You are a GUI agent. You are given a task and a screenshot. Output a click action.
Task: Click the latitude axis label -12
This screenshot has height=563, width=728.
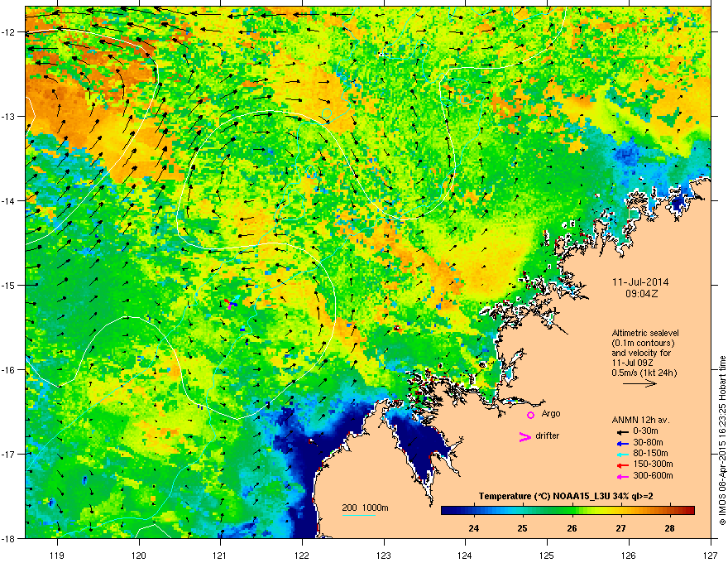[9, 32]
